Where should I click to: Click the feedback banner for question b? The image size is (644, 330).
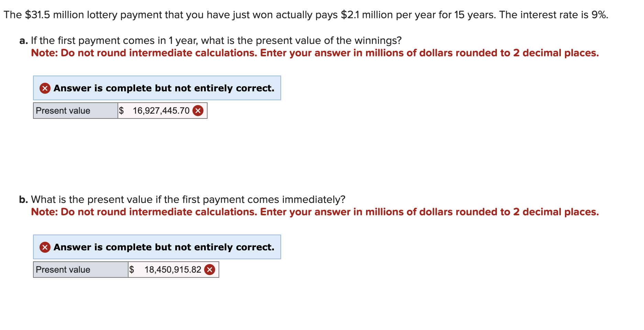point(157,247)
